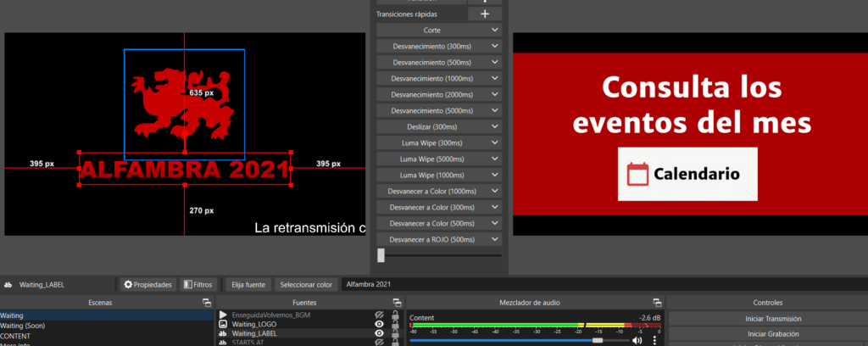Click the Content volume slider handle

pyautogui.click(x=598, y=340)
